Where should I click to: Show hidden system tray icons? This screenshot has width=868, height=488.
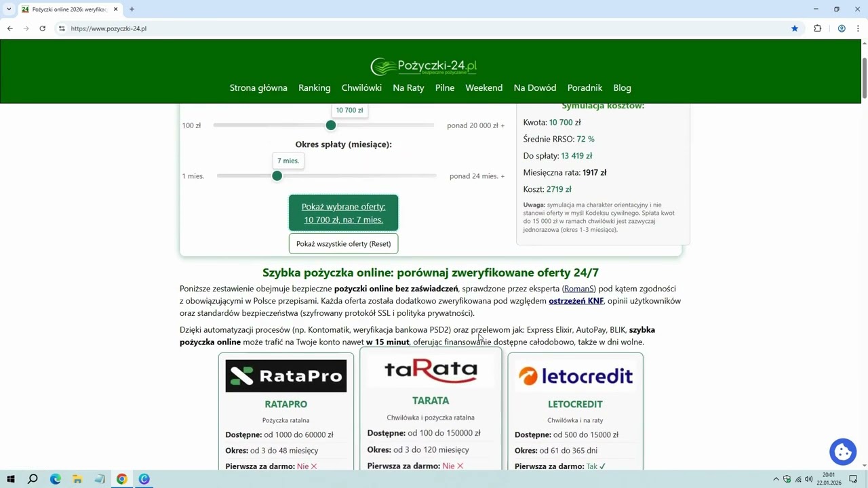pyautogui.click(x=776, y=479)
